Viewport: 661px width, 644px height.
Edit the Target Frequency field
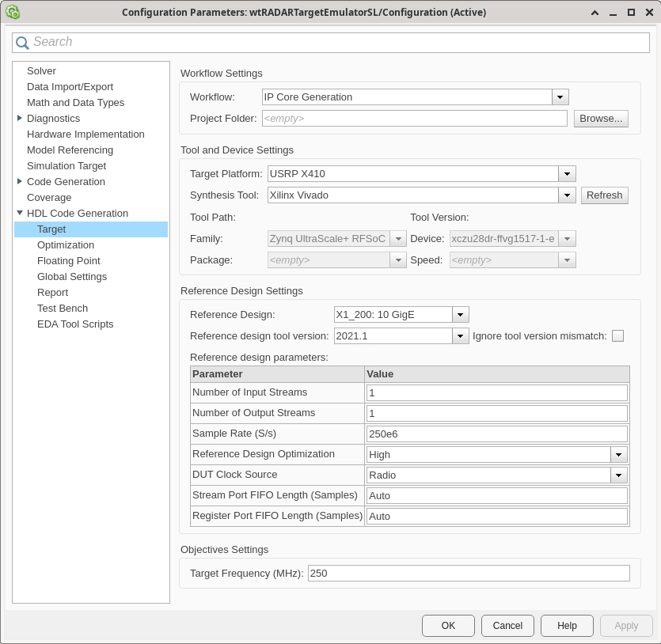pos(467,573)
